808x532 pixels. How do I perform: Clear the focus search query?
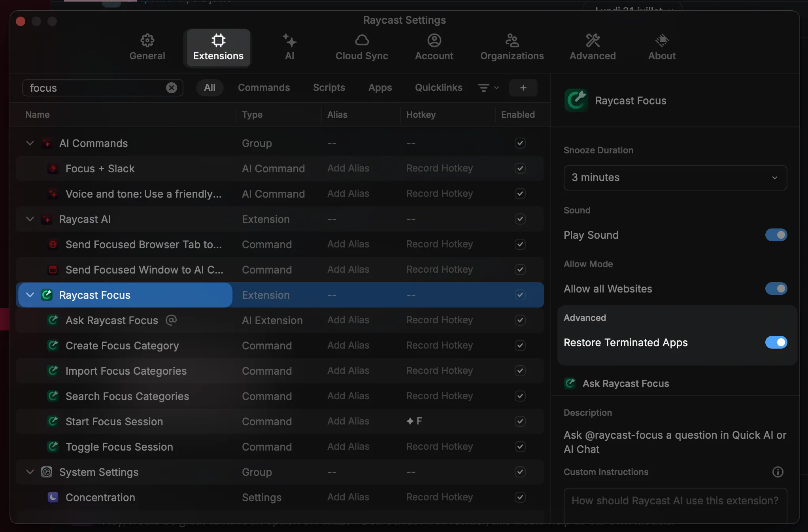172,88
